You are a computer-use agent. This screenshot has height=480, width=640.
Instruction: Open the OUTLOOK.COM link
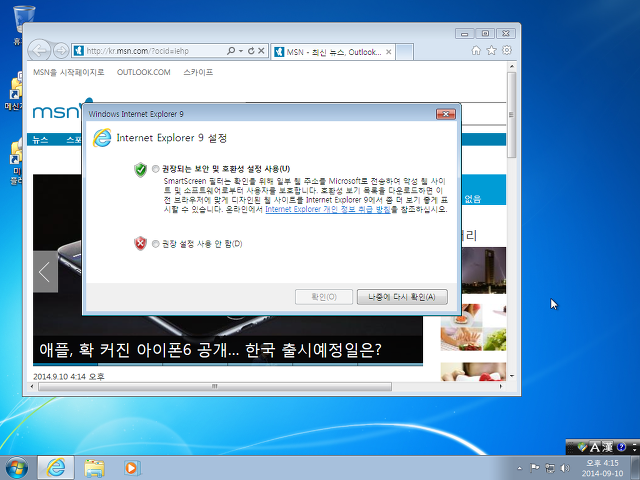click(x=144, y=72)
